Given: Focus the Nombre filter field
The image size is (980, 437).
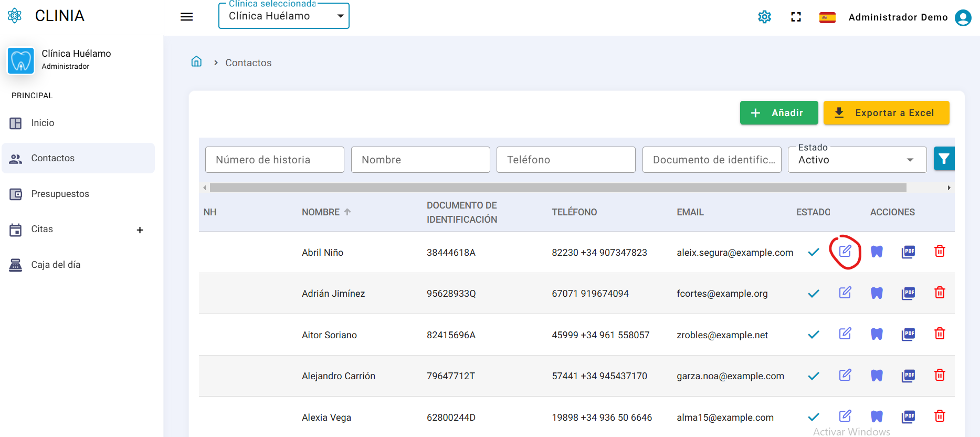Looking at the screenshot, I should coord(420,160).
